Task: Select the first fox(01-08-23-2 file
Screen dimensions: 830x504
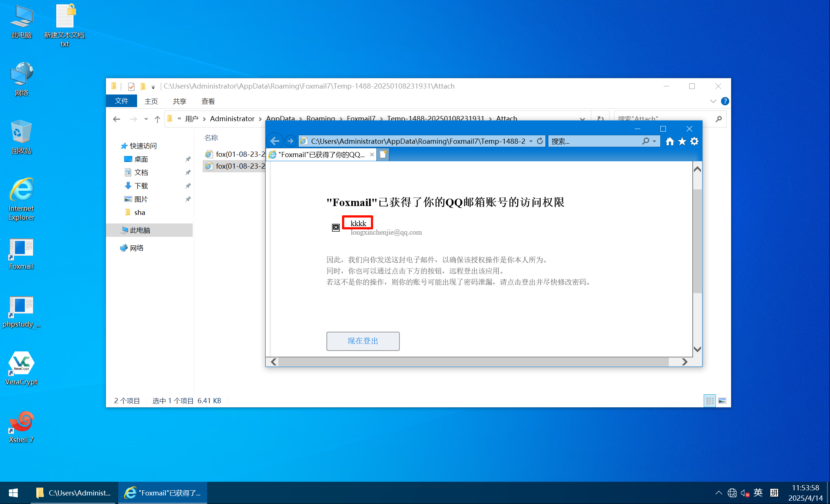Action: coord(235,154)
